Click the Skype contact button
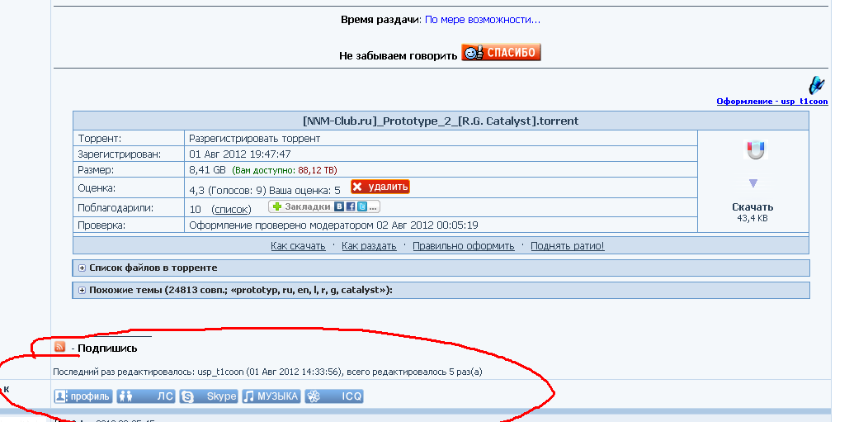Viewport: 868px width, 422px height. [210, 396]
